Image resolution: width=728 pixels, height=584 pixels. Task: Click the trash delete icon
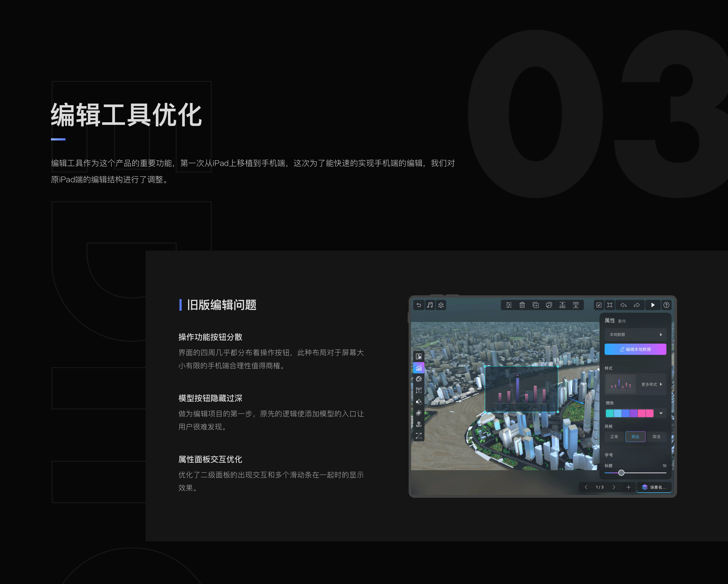coord(522,305)
